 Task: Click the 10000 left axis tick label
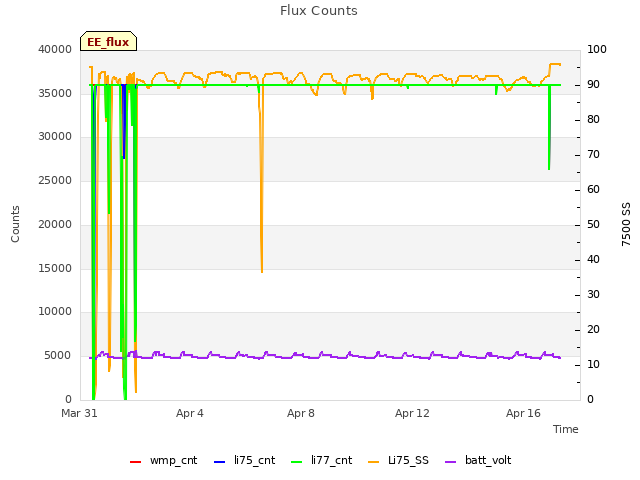coord(55,312)
